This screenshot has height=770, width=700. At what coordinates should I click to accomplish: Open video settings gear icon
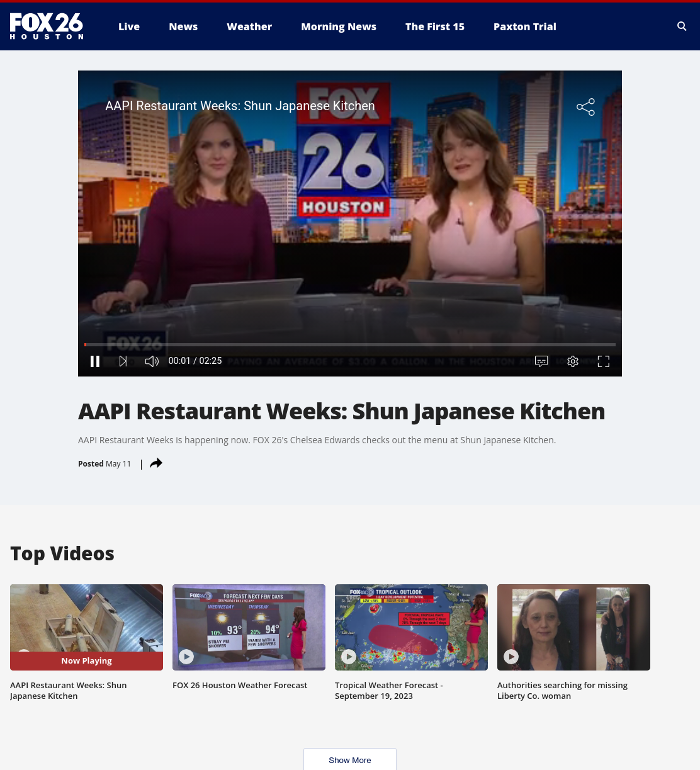click(573, 361)
